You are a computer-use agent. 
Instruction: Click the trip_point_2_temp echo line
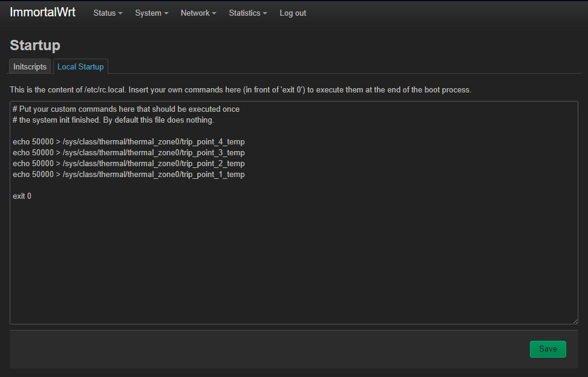pos(128,164)
